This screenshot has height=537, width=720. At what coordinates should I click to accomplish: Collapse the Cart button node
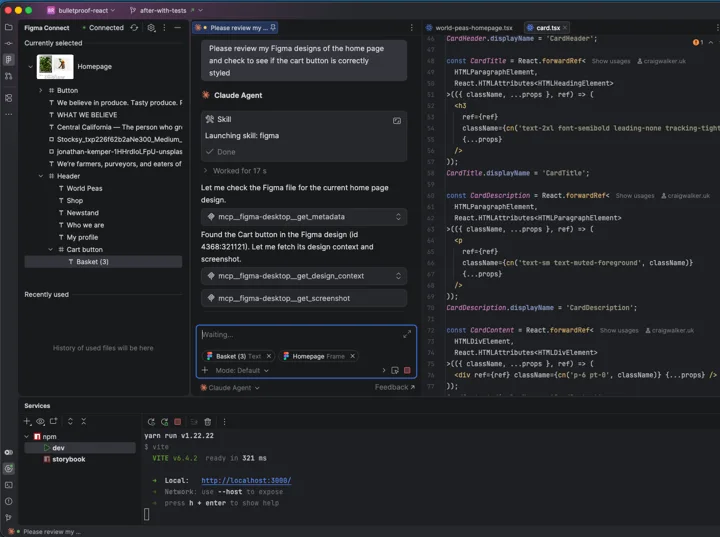coord(51,249)
